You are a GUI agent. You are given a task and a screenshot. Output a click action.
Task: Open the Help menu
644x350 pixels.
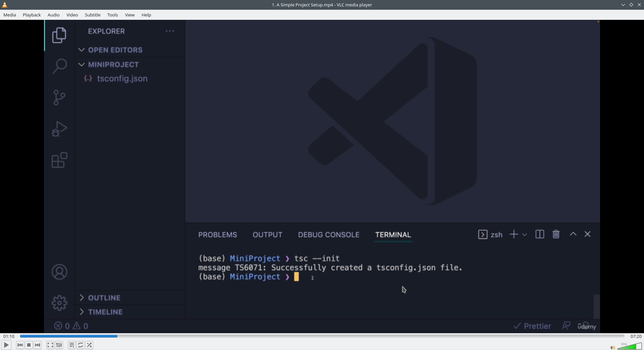(146, 15)
